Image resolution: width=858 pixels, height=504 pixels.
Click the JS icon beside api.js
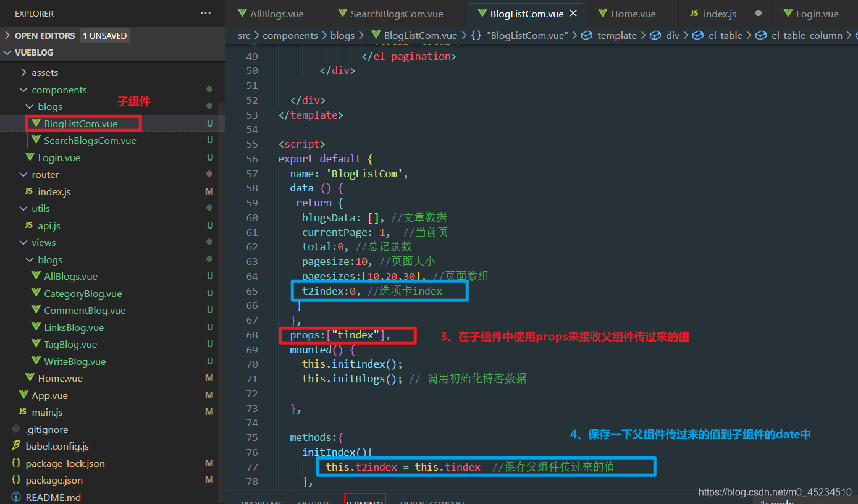point(28,225)
